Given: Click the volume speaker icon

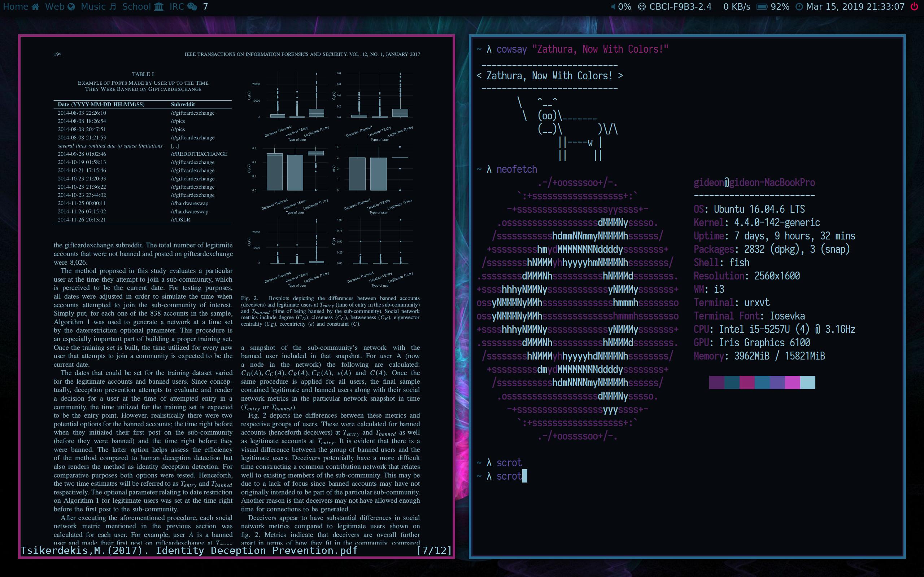Looking at the screenshot, I should pos(613,7).
